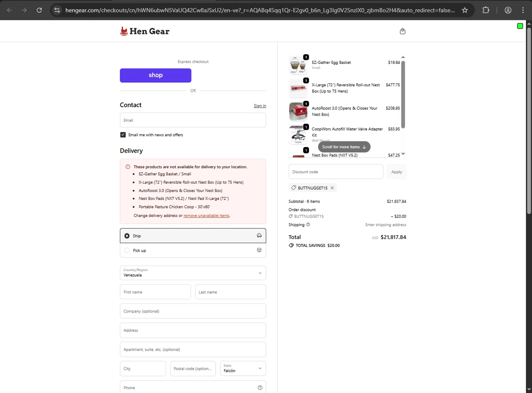Click the Nest Box Pads (NXT V5.2) item name
The width and height of the screenshot is (532, 393).
click(x=334, y=155)
